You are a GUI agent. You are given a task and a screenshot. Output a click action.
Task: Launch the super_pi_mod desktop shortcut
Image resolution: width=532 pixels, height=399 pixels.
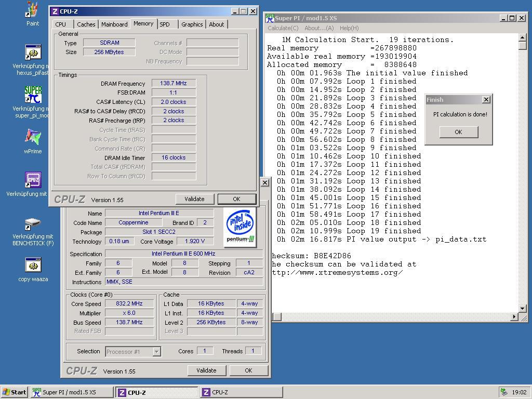click(33, 95)
